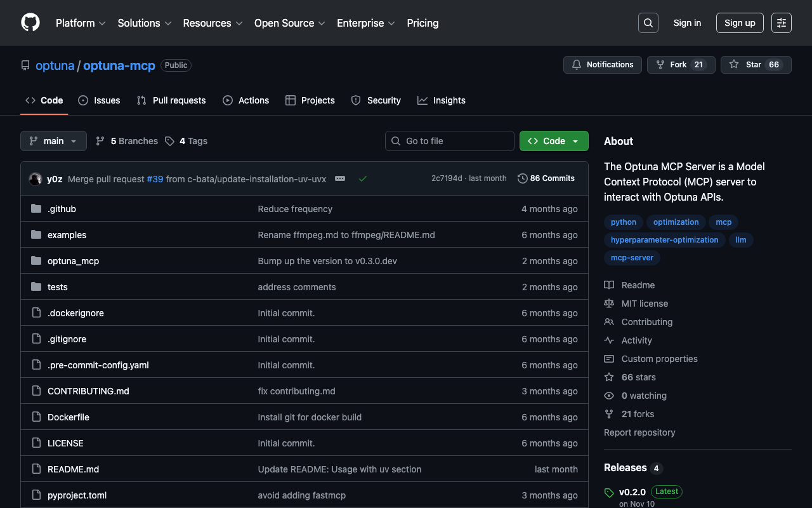Click the Sign up button
Viewport: 812px width, 508px height.
point(739,23)
